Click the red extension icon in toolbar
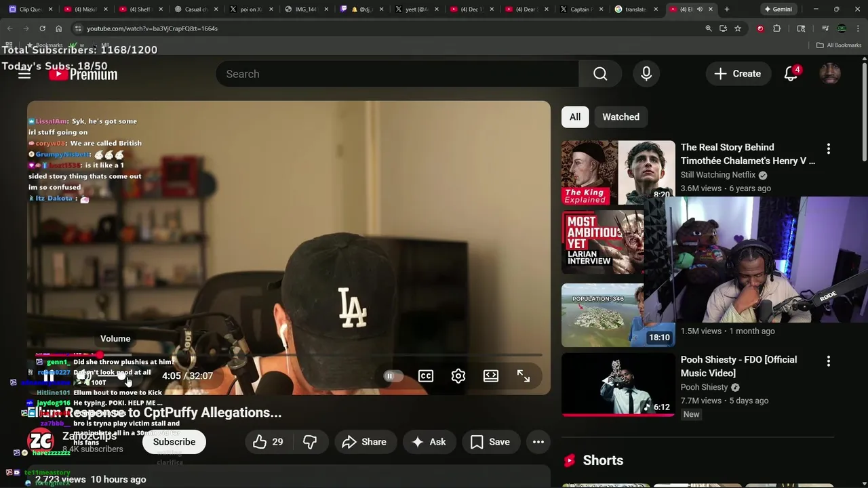868x488 pixels. coord(760,28)
